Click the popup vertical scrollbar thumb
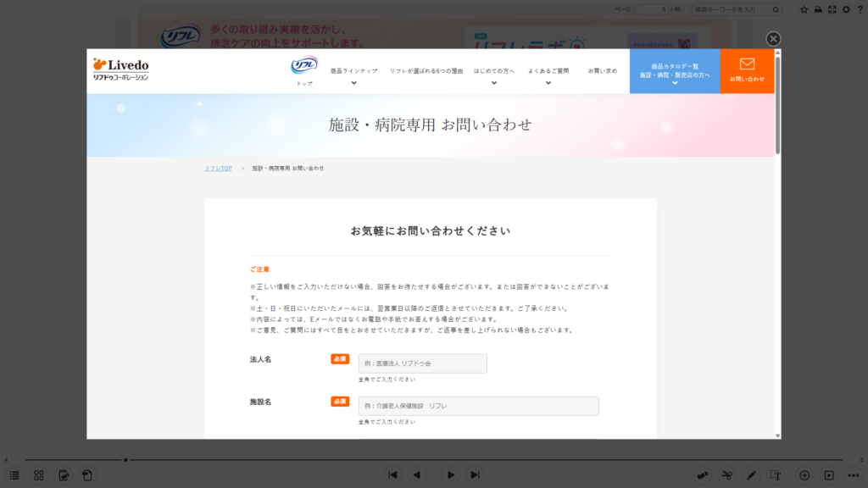 [x=777, y=105]
